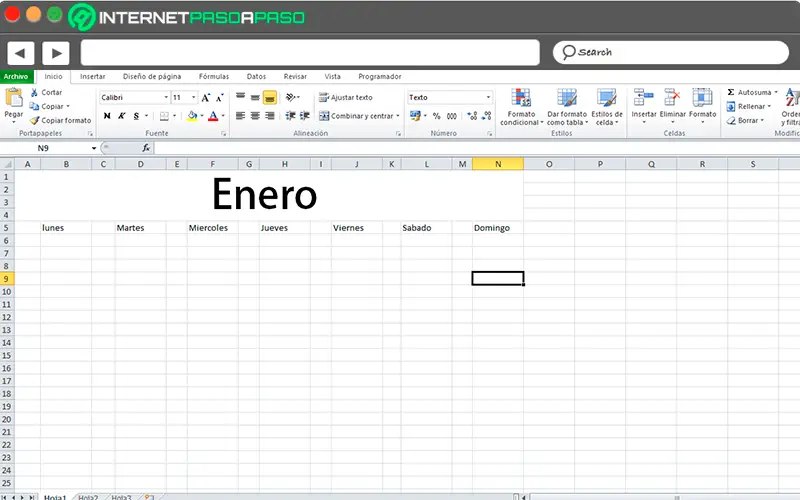The height and width of the screenshot is (500, 800).
Task: Decrease font size with smaller A icon
Action: [x=220, y=97]
